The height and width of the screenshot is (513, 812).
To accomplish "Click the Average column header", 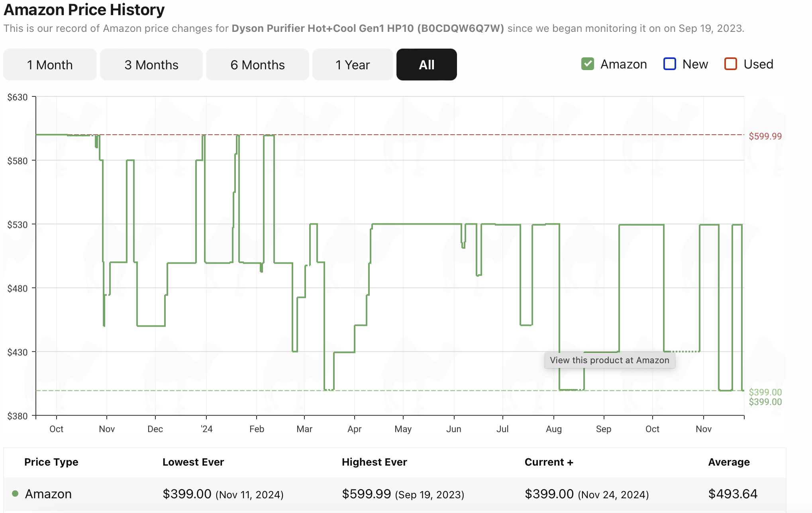I will coord(729,462).
